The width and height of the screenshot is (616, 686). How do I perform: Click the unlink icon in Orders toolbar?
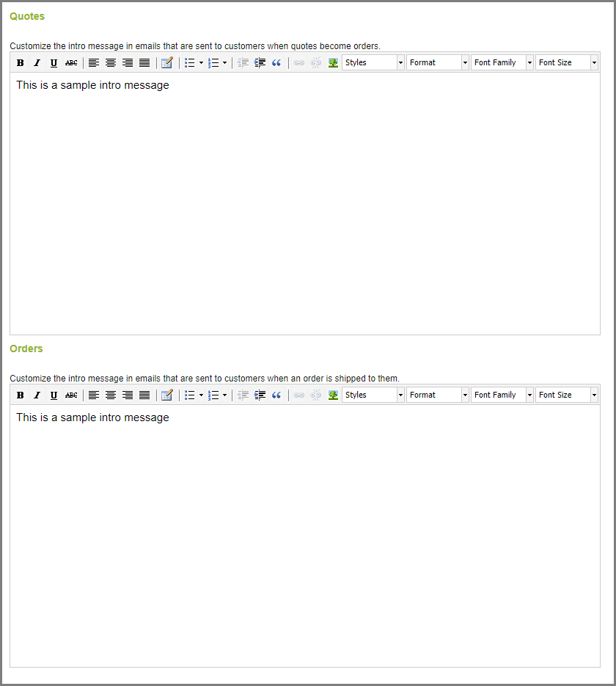point(315,395)
